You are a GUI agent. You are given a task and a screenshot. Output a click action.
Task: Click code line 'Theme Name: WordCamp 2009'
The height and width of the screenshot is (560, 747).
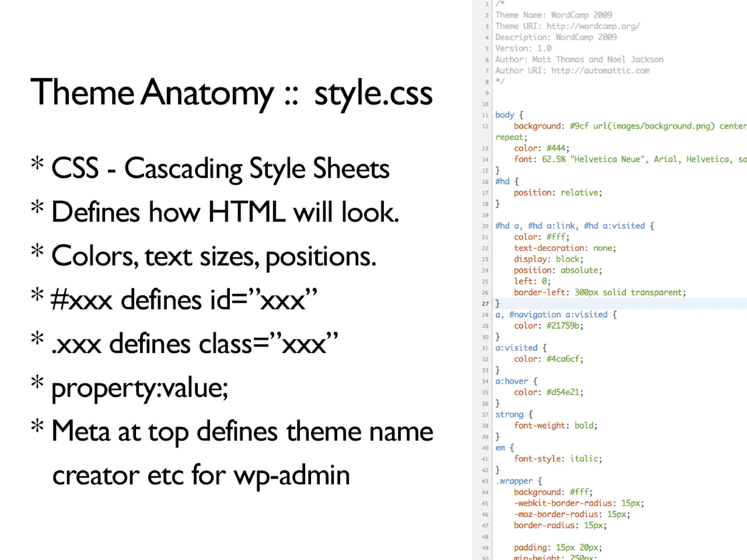553,15
